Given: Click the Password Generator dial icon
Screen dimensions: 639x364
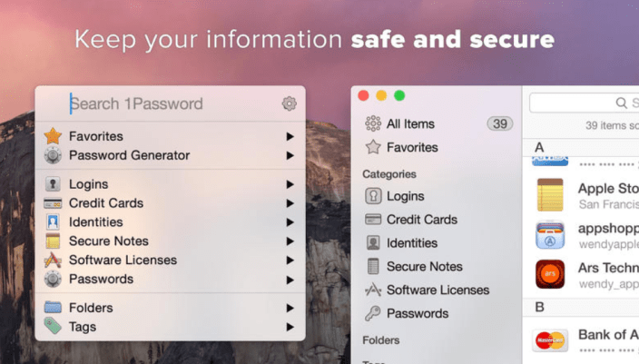Looking at the screenshot, I should [53, 155].
